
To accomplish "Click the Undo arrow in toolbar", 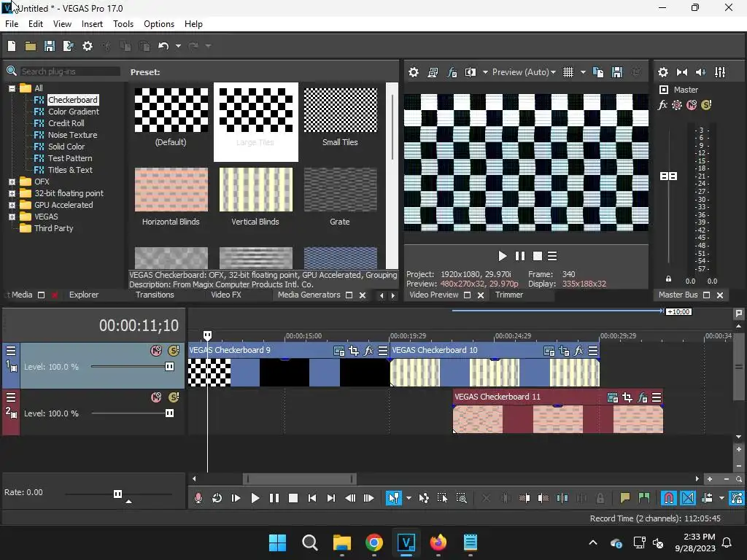I will pos(163,46).
